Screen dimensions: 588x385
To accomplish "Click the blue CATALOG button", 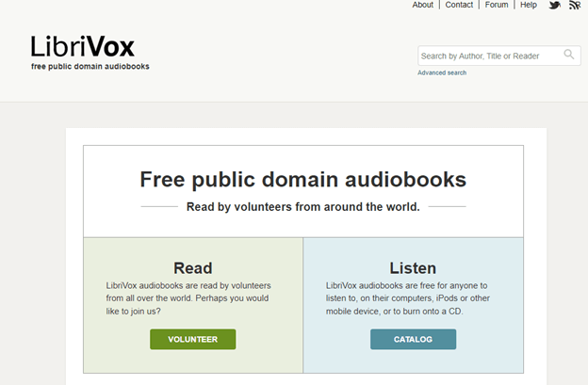I will point(414,339).
